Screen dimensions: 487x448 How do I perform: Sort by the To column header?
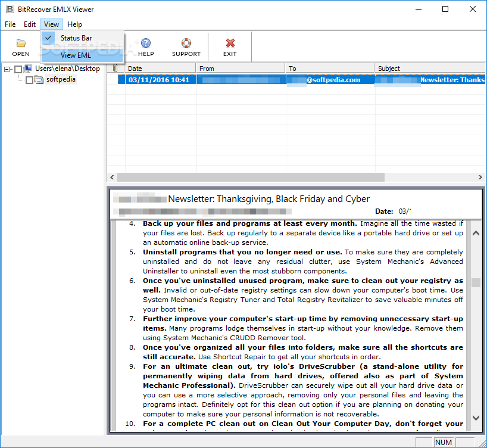point(330,68)
